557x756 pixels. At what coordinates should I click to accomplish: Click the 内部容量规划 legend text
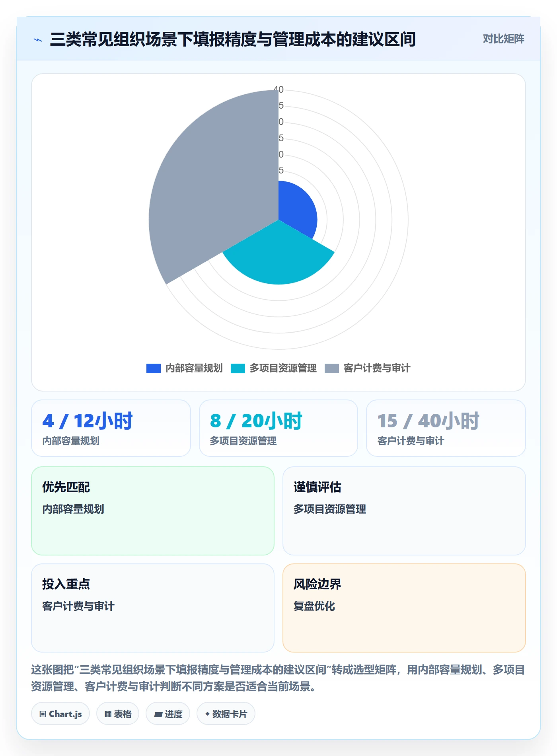[194, 368]
